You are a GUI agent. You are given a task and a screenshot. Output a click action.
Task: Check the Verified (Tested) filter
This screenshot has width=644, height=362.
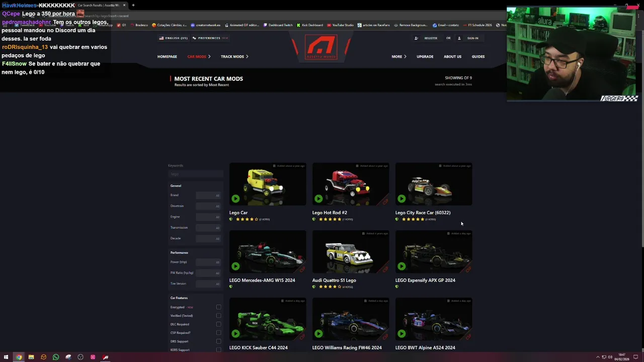[218, 316]
